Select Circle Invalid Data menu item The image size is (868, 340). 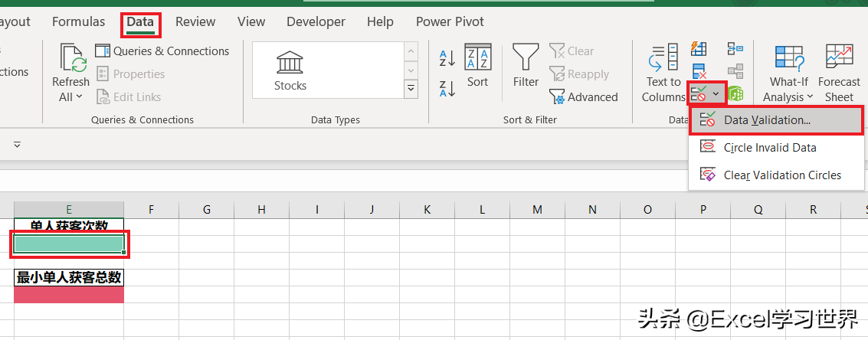coord(769,148)
